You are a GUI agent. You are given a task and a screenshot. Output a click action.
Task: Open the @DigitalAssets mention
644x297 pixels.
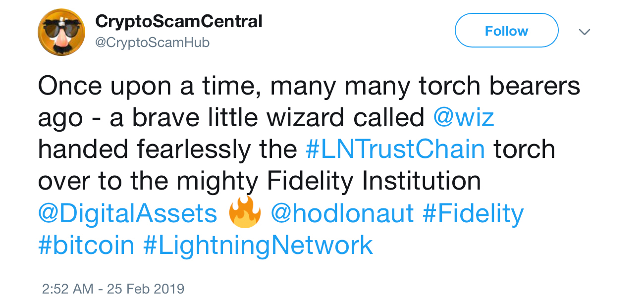coord(127,213)
